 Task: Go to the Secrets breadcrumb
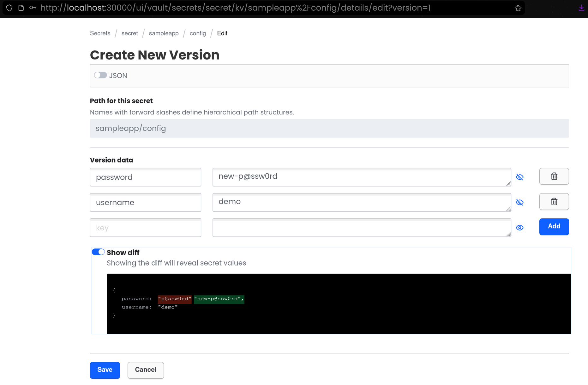coord(100,33)
